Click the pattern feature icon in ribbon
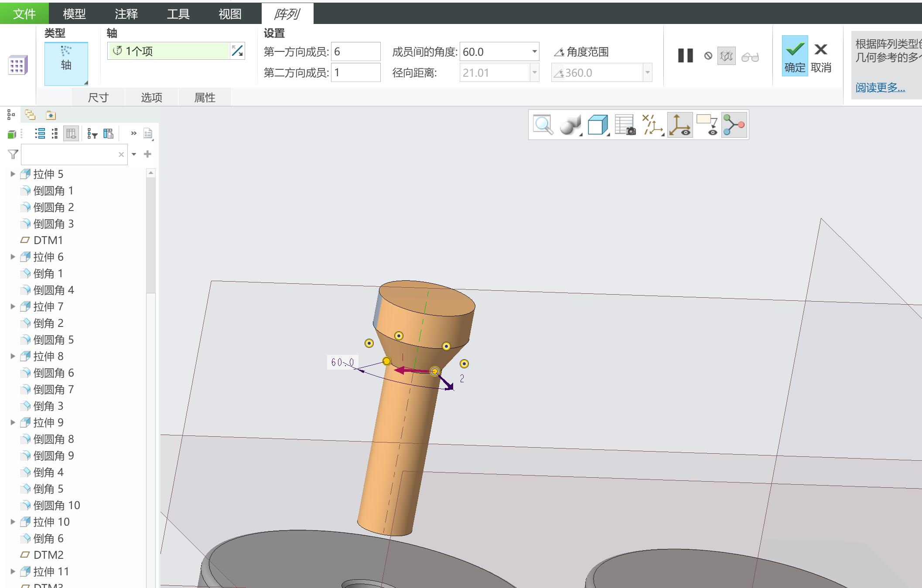Screen dimensions: 922x588 coord(18,65)
